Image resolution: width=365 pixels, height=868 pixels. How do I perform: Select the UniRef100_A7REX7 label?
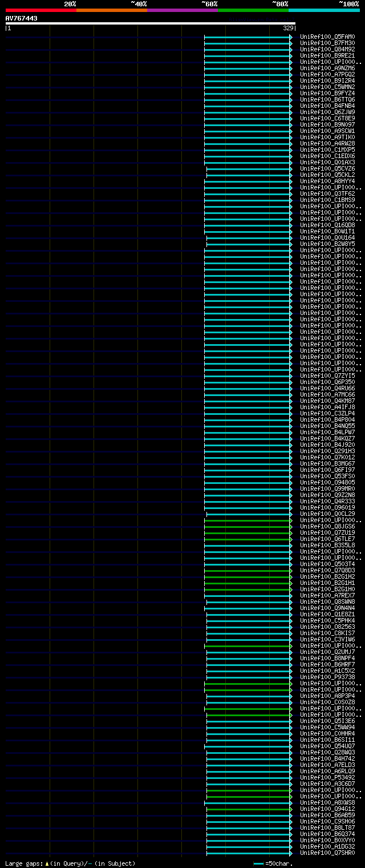(327, 596)
